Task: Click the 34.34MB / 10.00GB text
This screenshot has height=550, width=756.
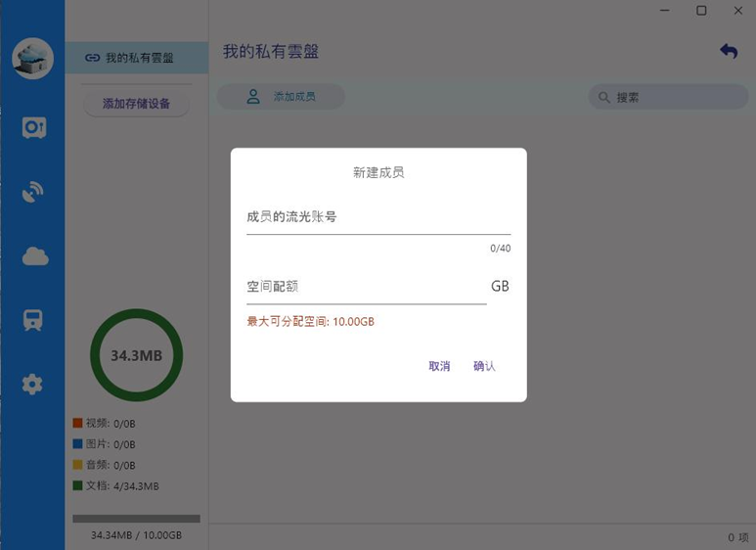Action: coord(137,535)
